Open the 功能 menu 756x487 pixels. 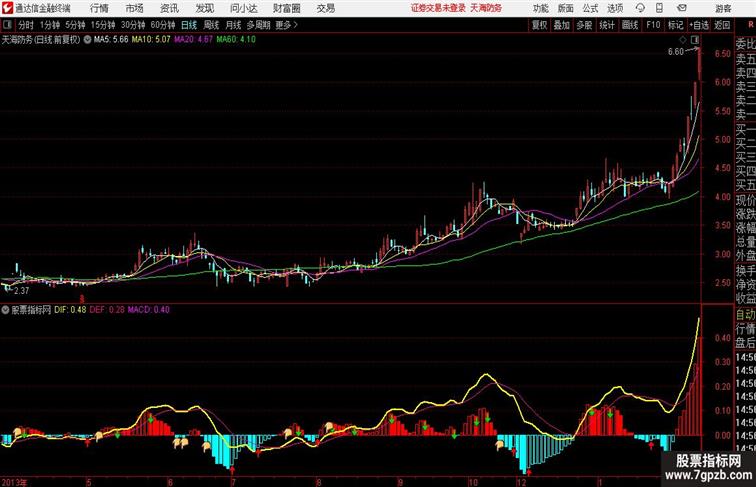click(541, 8)
